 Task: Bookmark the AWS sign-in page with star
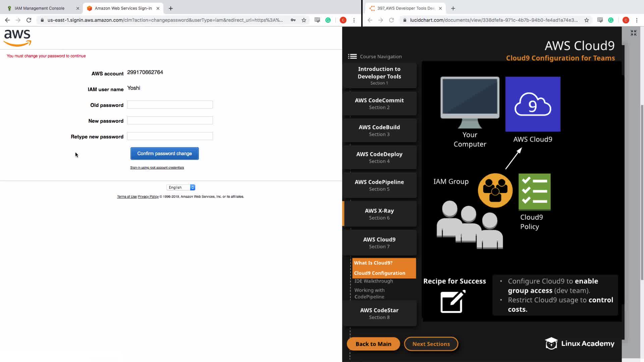point(304,20)
